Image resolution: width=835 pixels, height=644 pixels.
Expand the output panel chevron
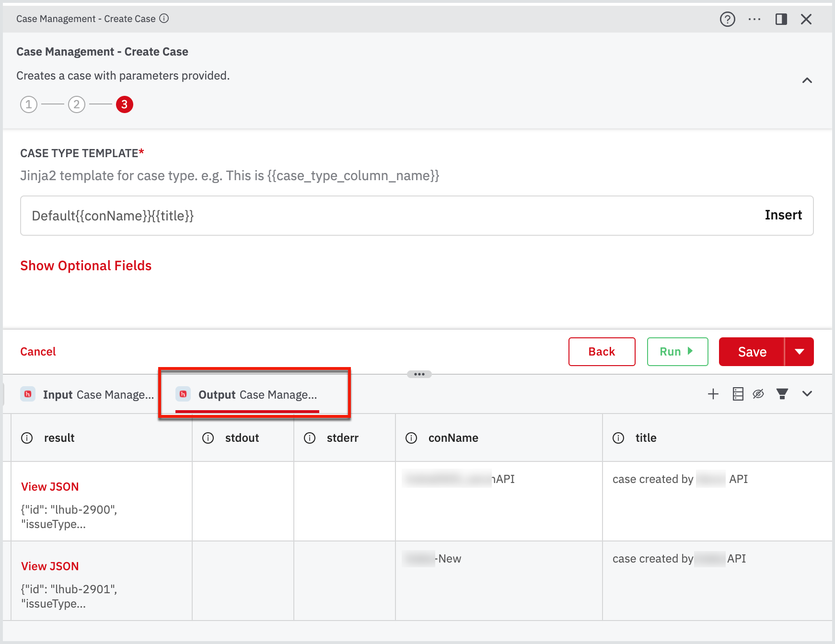807,394
